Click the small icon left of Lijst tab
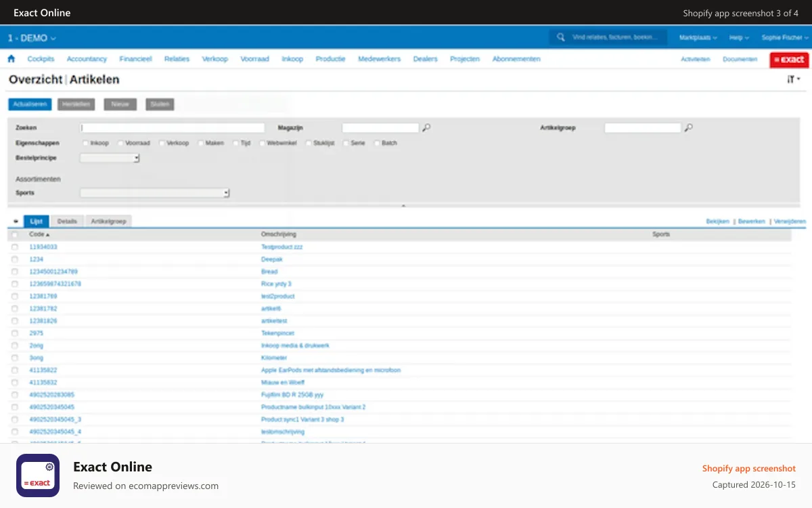The image size is (812, 508). click(x=16, y=221)
